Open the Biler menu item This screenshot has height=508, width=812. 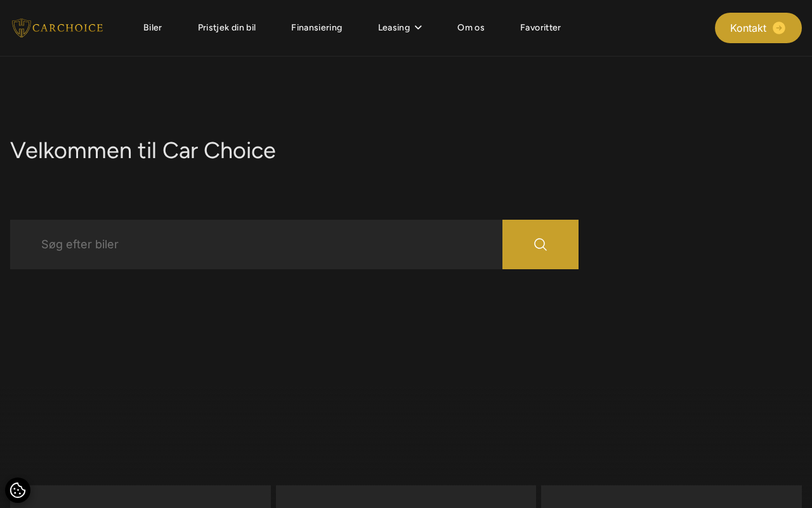tap(152, 27)
